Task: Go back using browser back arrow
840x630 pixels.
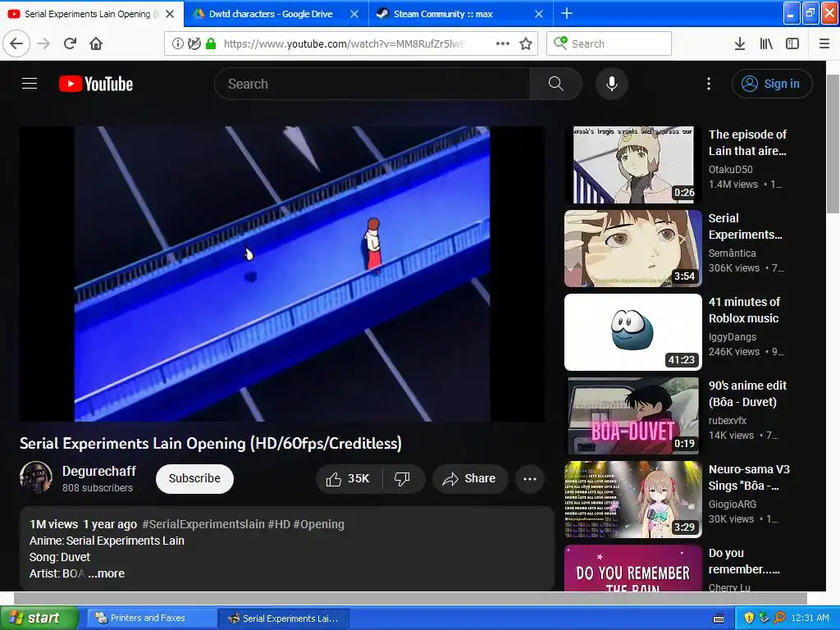Action: point(16,43)
